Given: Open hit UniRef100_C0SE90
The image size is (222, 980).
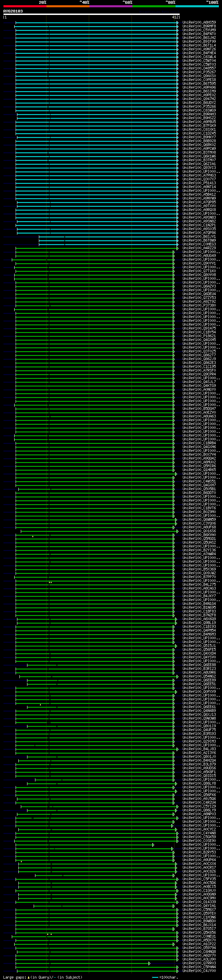Looking at the screenshot, I should pyautogui.click(x=199, y=841).
